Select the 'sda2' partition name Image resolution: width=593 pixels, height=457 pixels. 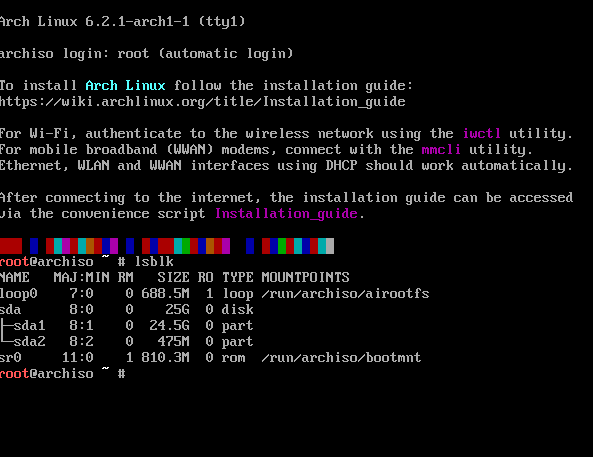pos(29,342)
